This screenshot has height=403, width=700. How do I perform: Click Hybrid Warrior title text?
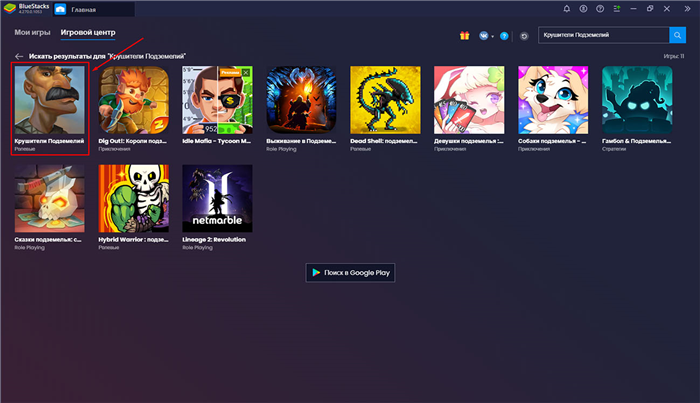(133, 240)
